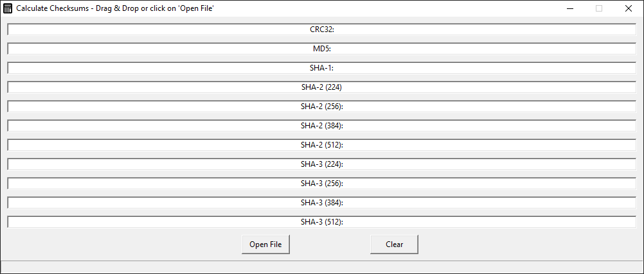Screen dimensions: 644x274
Task: Click the greyed-out maximize window button
Action: (599, 8)
